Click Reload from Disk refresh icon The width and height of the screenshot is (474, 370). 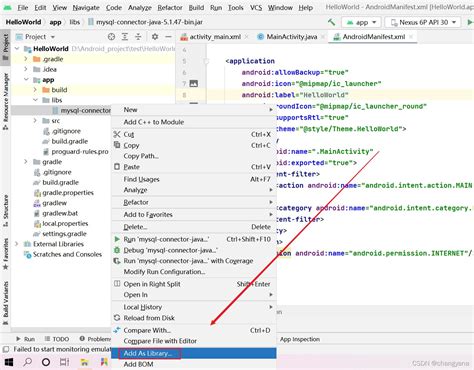click(x=117, y=318)
